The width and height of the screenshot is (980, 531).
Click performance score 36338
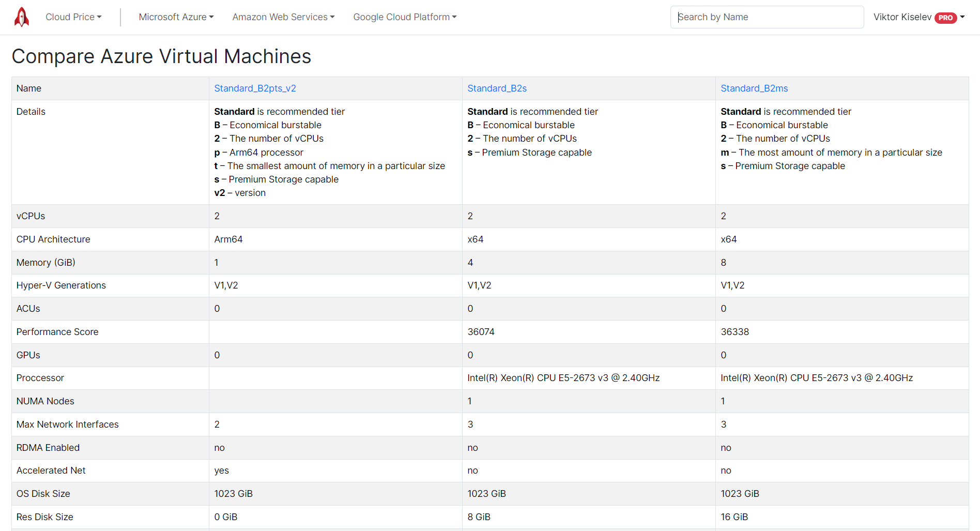(x=734, y=332)
